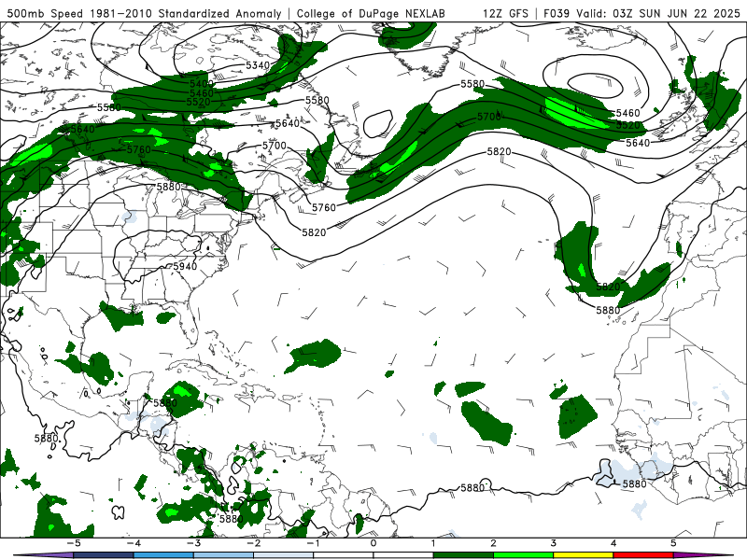Click the '-3' color scale label

[x=193, y=543]
